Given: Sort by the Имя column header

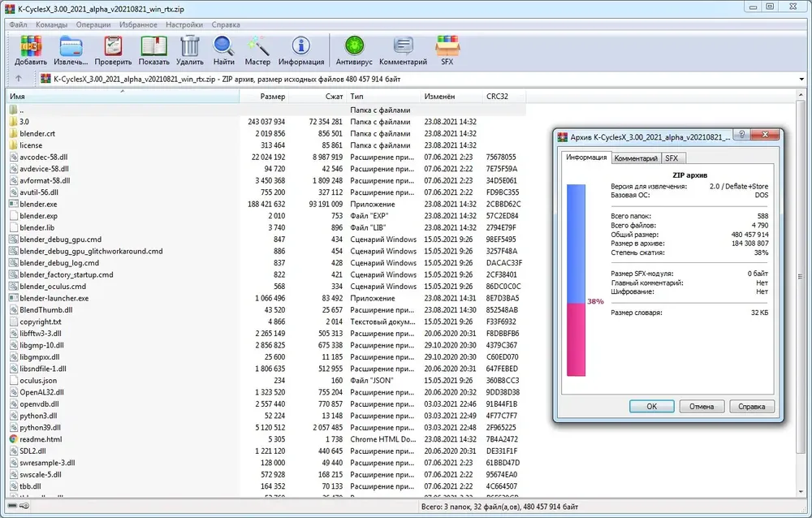Looking at the screenshot, I should (x=123, y=97).
